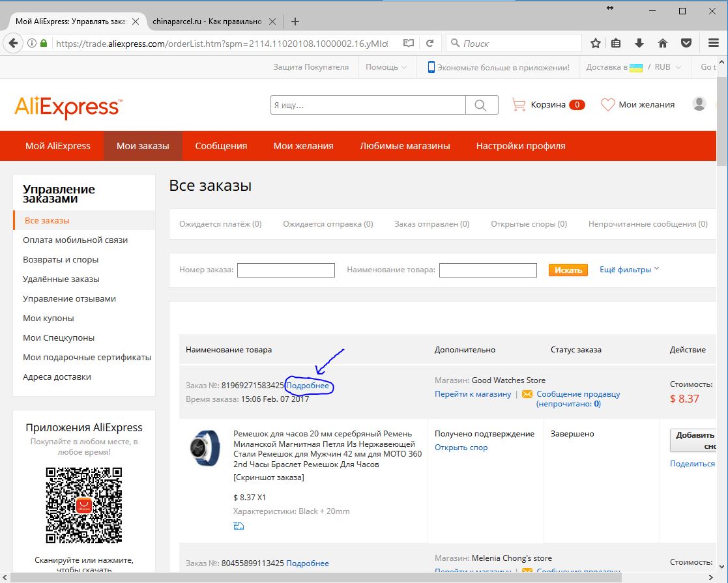The height and width of the screenshot is (583, 728).
Task: Filter by Открытые споры (0)
Action: 529,223
